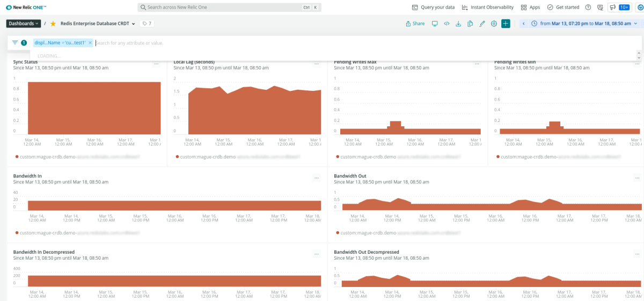
Task: Expand the Dashboards dropdown
Action: click(x=24, y=24)
